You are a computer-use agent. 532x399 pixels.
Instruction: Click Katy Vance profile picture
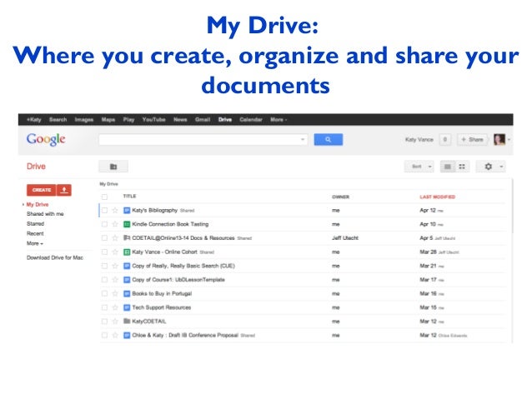point(499,139)
